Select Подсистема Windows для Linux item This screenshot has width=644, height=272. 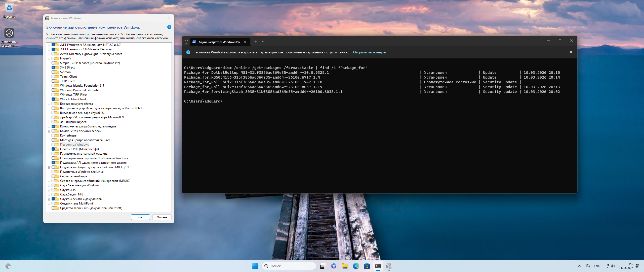pyautogui.click(x=82, y=172)
